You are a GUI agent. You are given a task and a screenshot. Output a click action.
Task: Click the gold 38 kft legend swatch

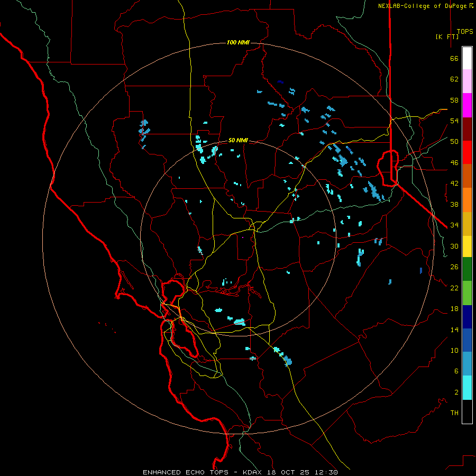tap(467, 224)
